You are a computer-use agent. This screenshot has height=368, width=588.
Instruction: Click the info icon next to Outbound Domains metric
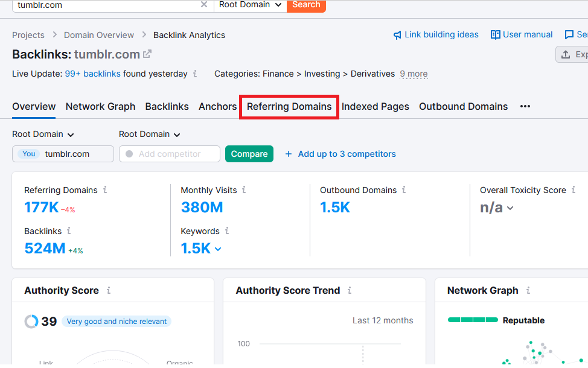coord(404,190)
